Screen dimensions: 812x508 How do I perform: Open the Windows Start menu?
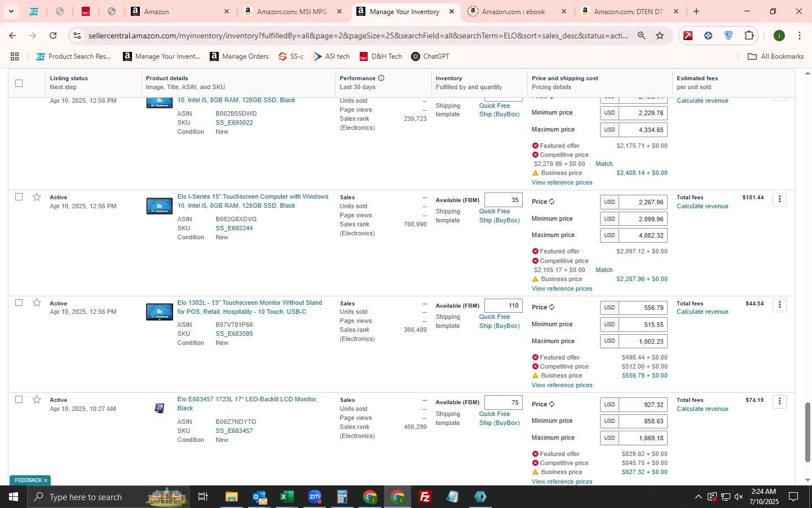13,497
